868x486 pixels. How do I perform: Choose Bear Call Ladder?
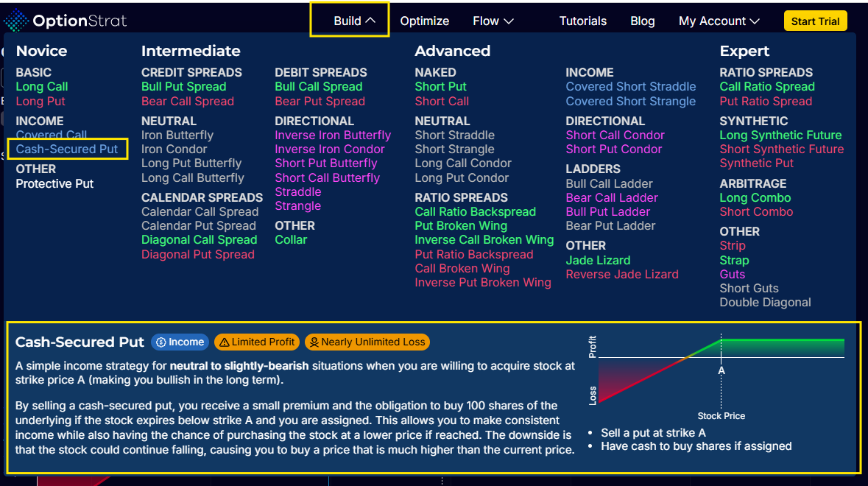point(612,197)
